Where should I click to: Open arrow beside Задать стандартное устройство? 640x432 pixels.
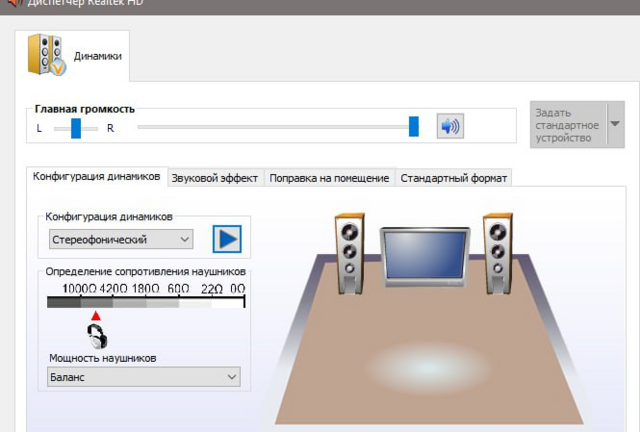pyautogui.click(x=615, y=125)
